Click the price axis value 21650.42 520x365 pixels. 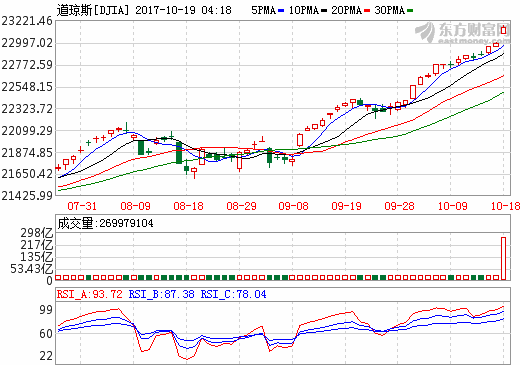click(27, 174)
